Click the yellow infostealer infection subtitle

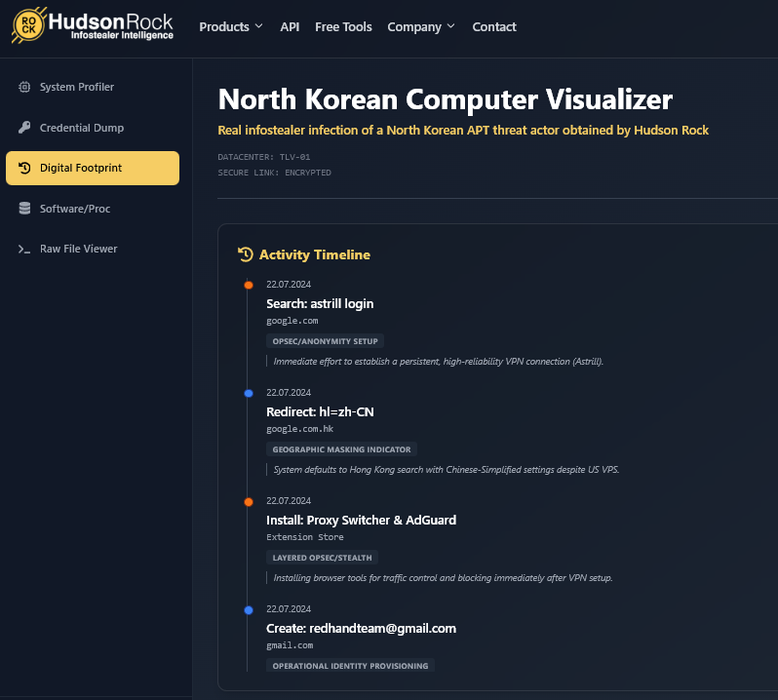pyautogui.click(x=463, y=130)
